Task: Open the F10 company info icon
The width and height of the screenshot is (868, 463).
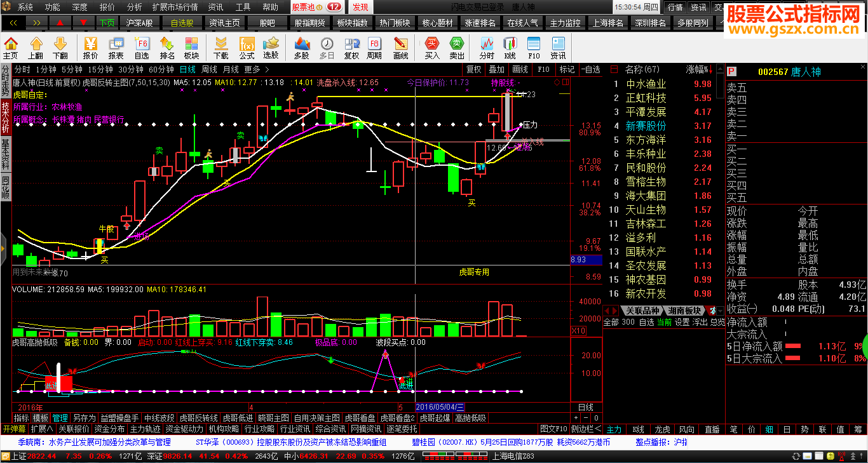Action: pos(534,48)
